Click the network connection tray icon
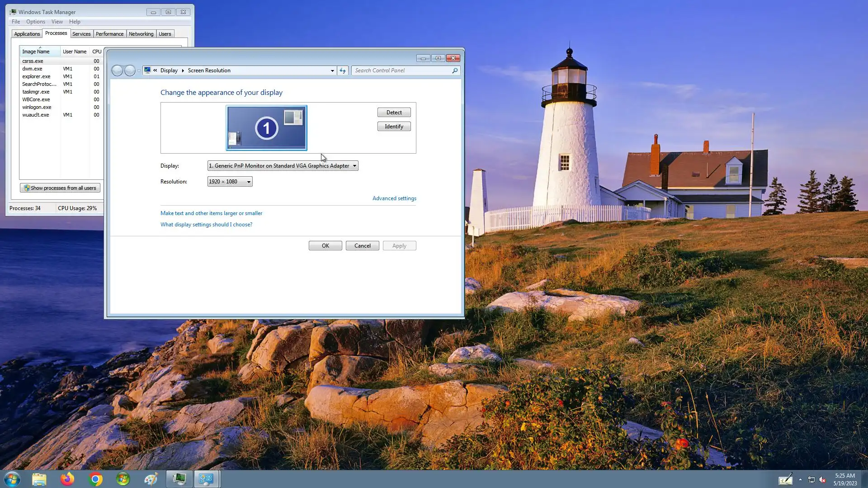Screen dimensions: 868x488 811,480
